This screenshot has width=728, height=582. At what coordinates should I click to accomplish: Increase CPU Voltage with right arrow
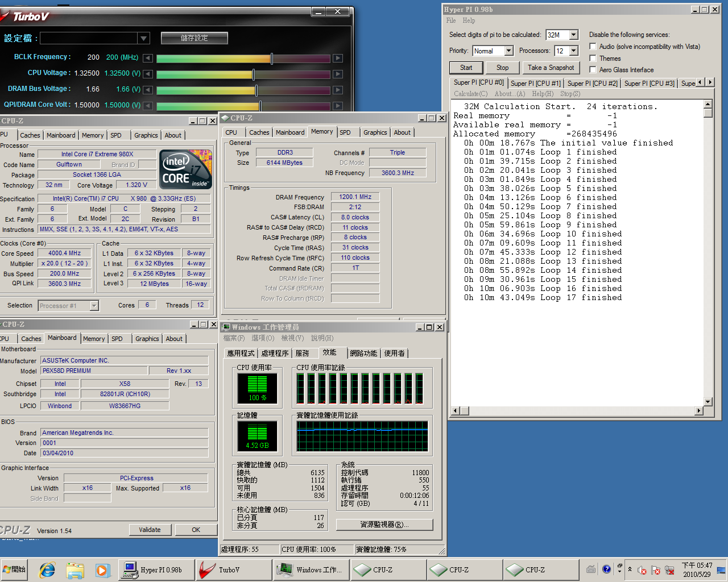pos(338,74)
